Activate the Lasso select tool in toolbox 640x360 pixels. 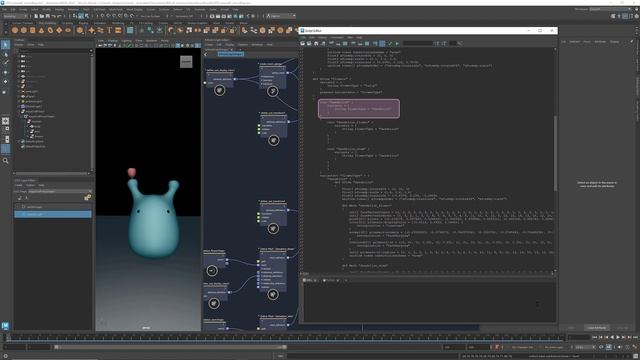(5, 54)
